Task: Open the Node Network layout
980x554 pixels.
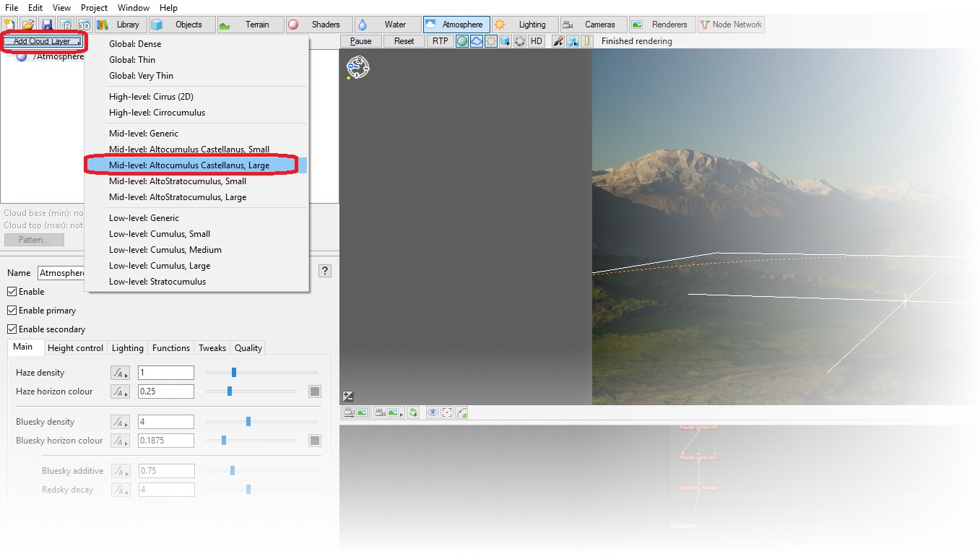Action: (731, 25)
